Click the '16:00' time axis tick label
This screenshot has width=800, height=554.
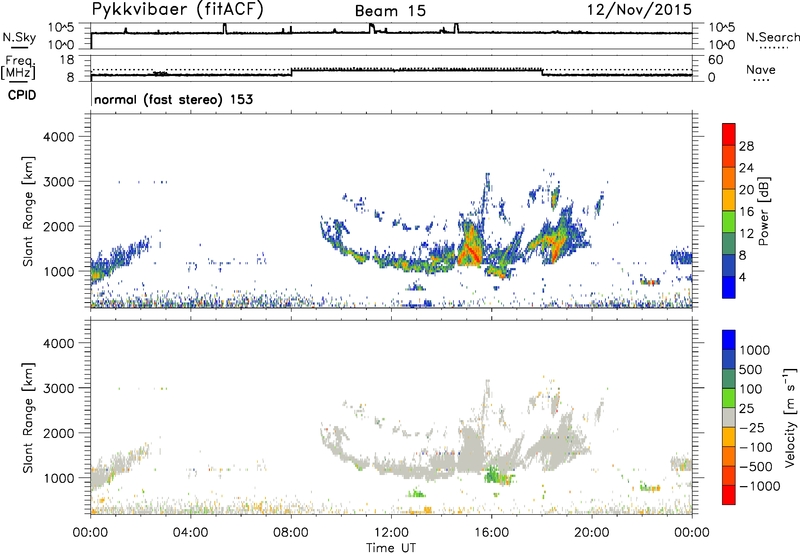click(491, 533)
